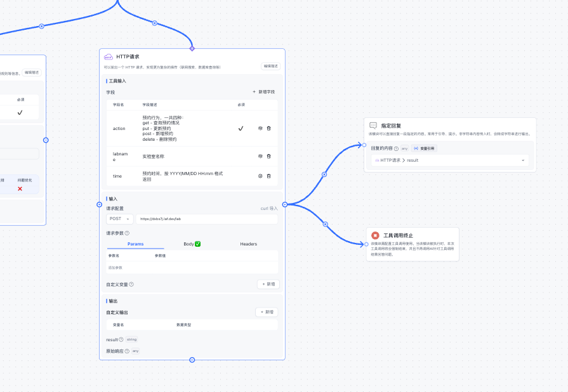Click the request URL input field

coord(206,219)
